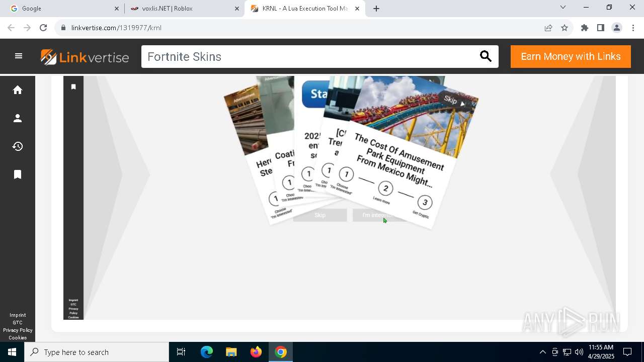Select the KRNL Lua Execution Tool tab
644x362 pixels.
pos(304,9)
